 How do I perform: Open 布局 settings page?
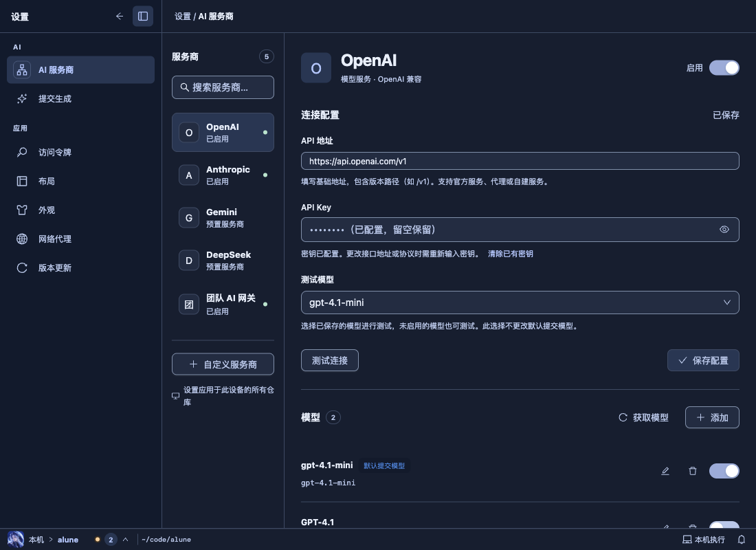pos(80,181)
